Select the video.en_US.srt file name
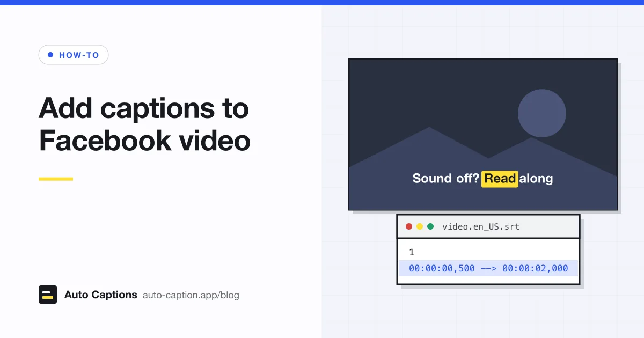Viewport: 644px width, 338px height. tap(481, 226)
